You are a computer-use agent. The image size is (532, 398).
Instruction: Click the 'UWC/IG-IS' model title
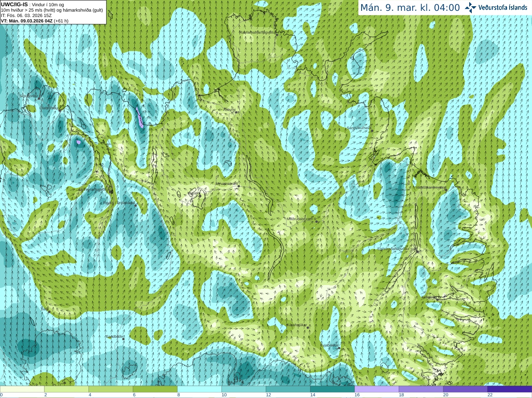15,5
